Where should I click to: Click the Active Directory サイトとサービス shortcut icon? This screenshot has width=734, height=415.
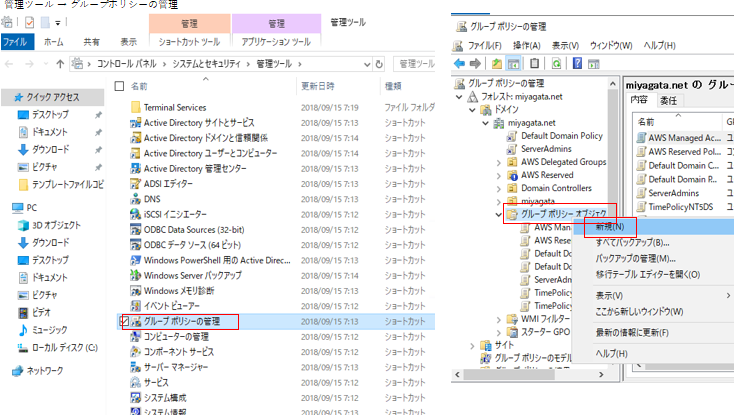136,123
